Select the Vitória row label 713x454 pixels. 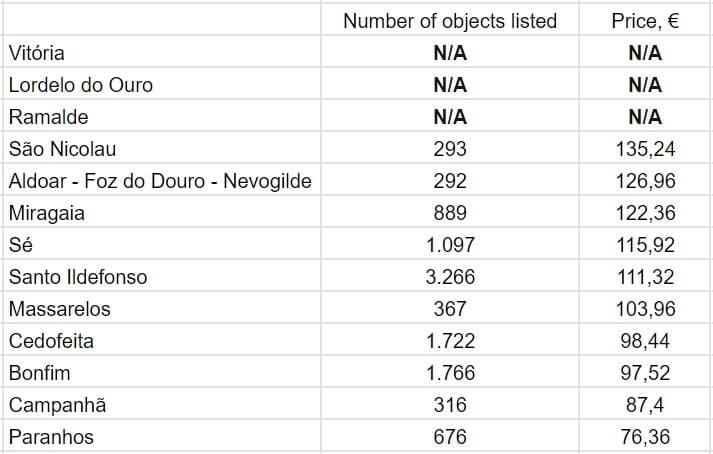coord(37,53)
